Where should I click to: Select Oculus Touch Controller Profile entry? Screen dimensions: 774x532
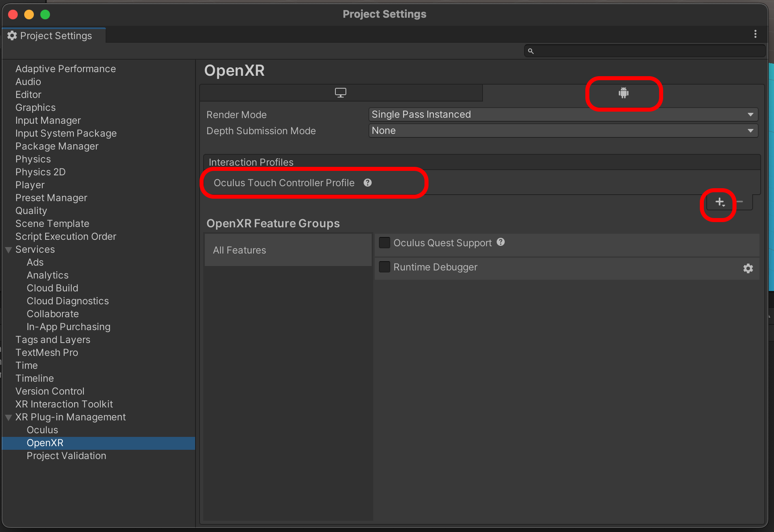tap(284, 183)
